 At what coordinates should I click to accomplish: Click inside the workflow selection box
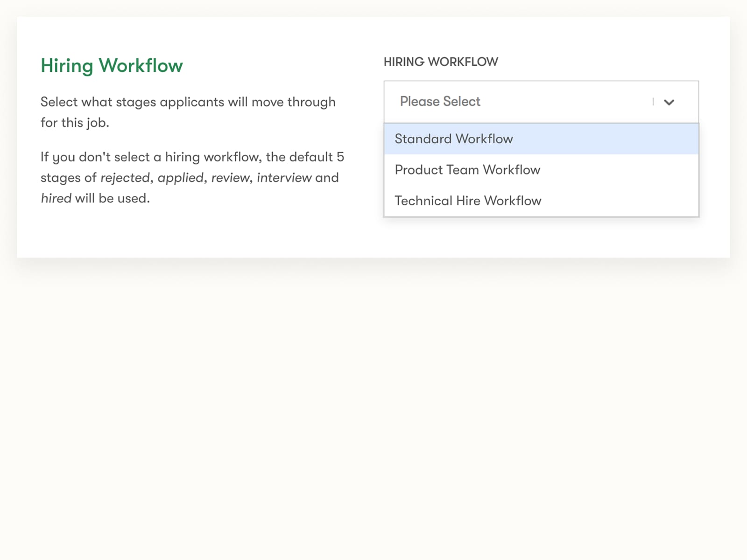coord(514,102)
